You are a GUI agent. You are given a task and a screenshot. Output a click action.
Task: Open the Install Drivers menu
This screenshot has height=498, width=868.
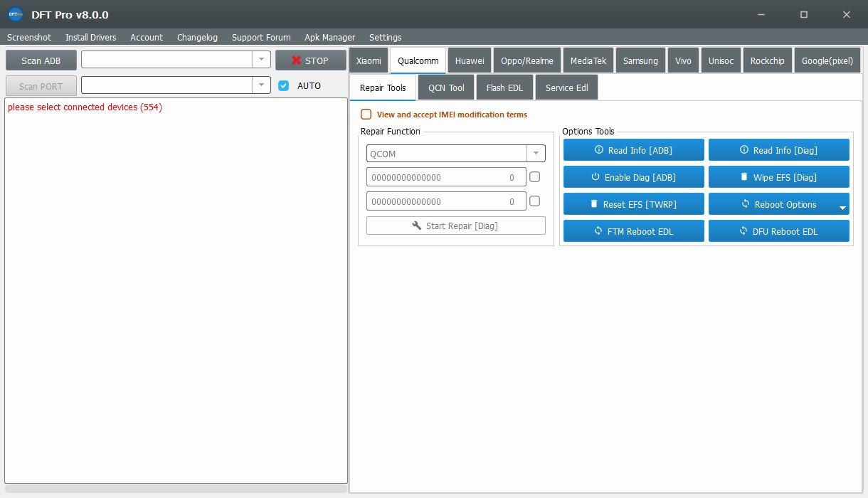(x=91, y=37)
